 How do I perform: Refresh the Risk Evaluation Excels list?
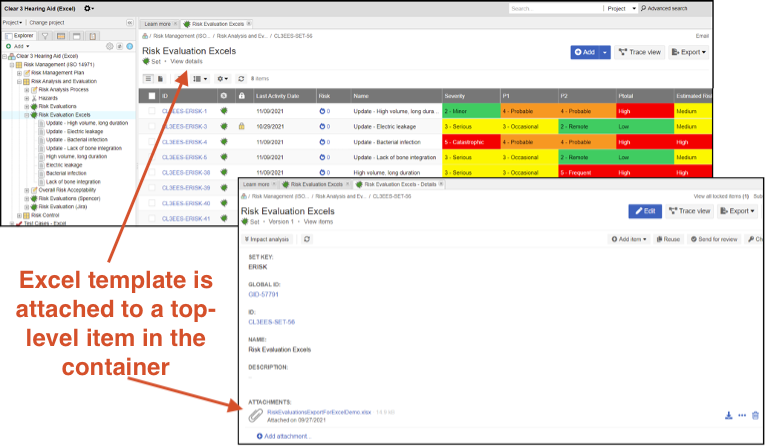coord(241,79)
